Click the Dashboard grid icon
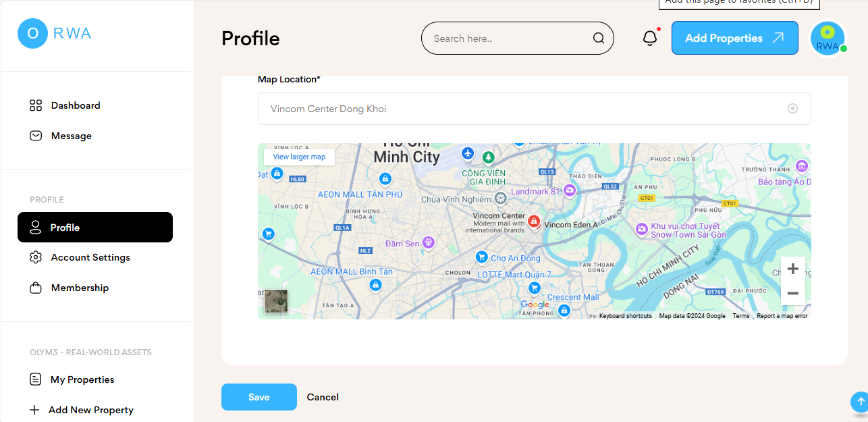Image resolution: width=868 pixels, height=422 pixels. coord(36,105)
